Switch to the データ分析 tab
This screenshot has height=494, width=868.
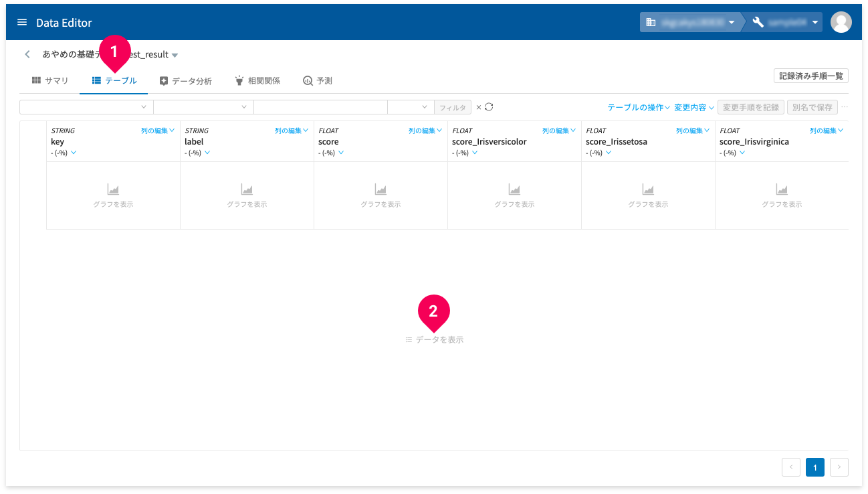186,81
